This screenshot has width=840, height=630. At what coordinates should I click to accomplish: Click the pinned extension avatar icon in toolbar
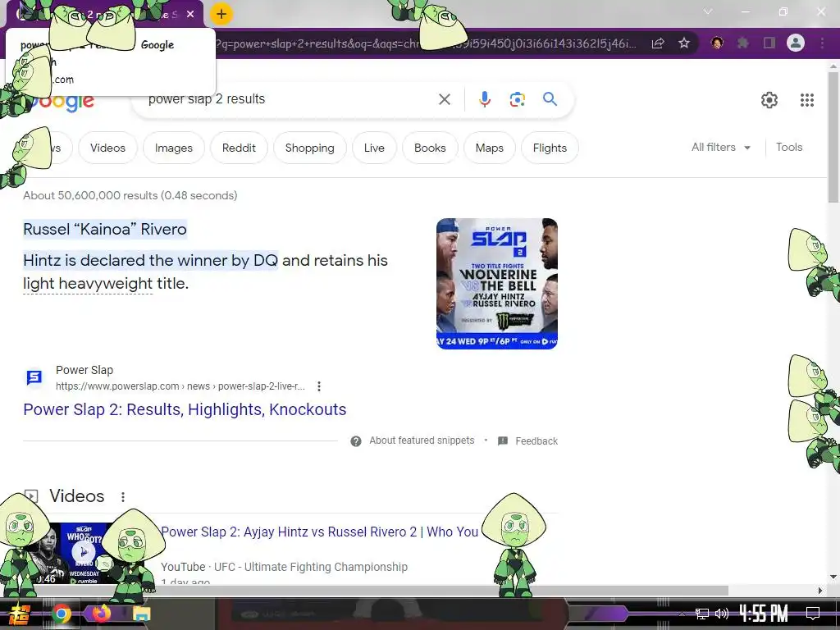(x=717, y=43)
